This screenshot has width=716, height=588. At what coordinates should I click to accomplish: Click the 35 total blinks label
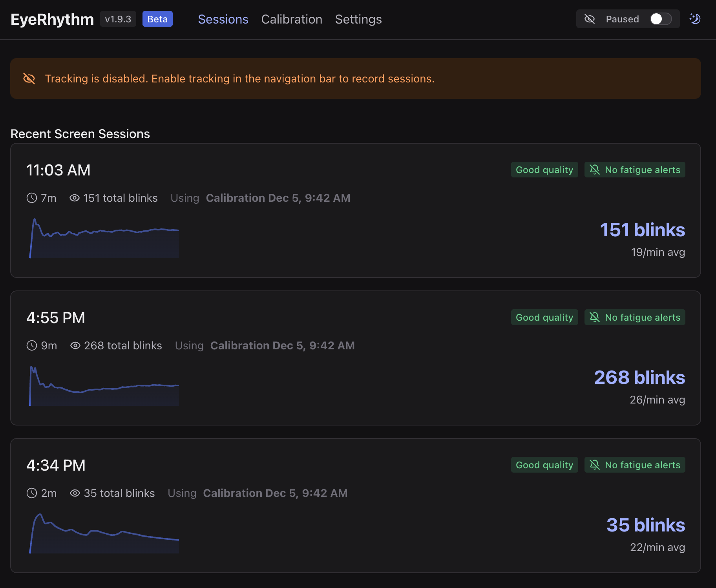(x=119, y=493)
